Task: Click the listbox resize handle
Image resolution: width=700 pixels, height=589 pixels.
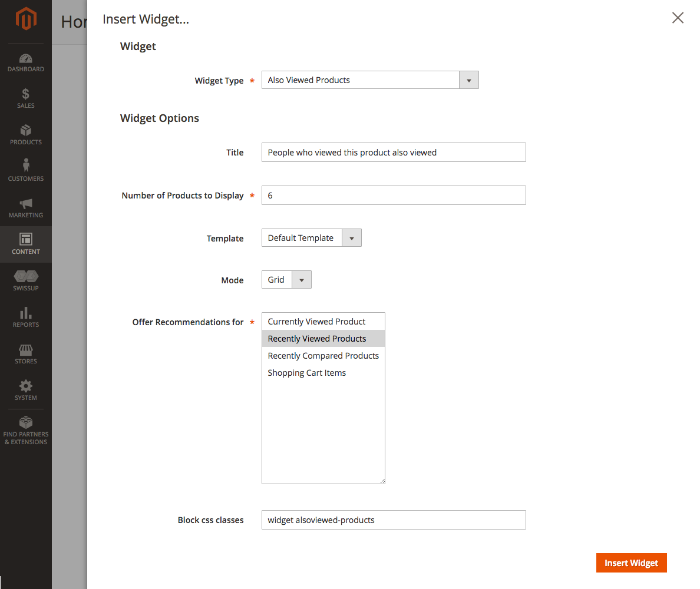Action: pos(382,481)
